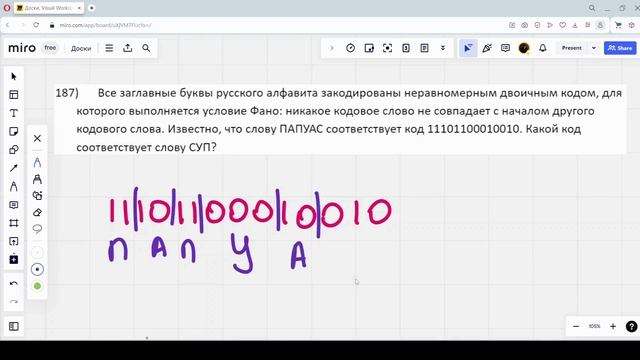Open the templates tool in left toolbar
The width and height of the screenshot is (640, 360).
13,95
